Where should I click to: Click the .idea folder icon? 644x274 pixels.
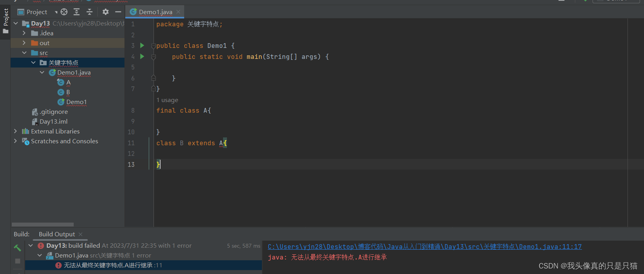pos(35,33)
